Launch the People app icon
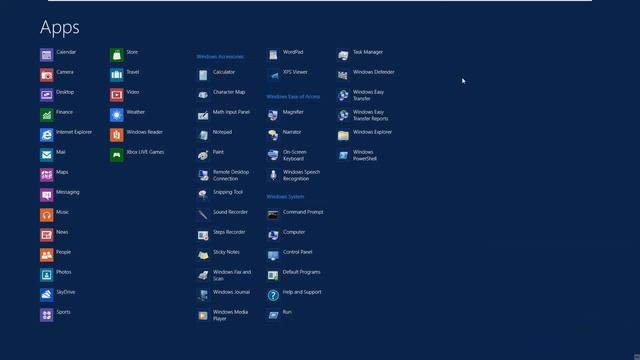Viewport: 640px width, 360px height. pyautogui.click(x=47, y=255)
